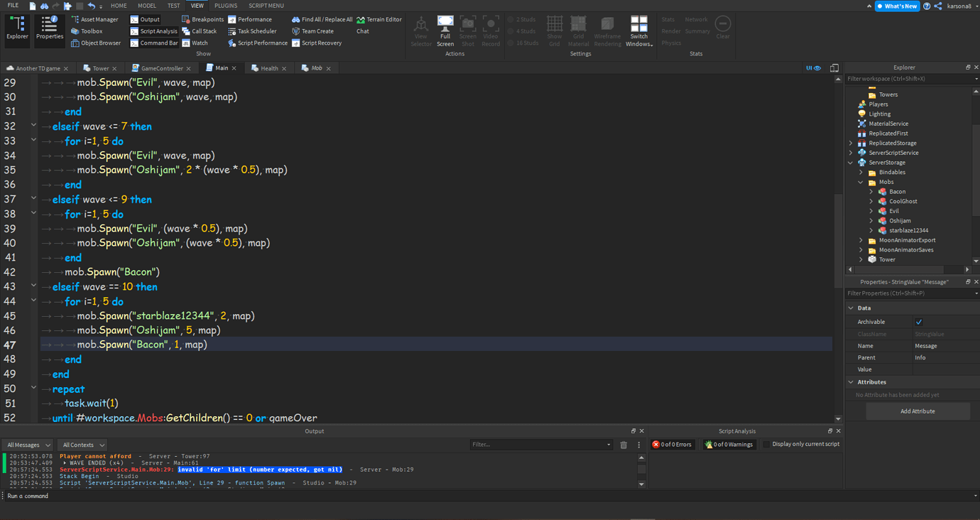The width and height of the screenshot is (980, 520).
Task: Show the Command Bar
Action: [x=154, y=43]
